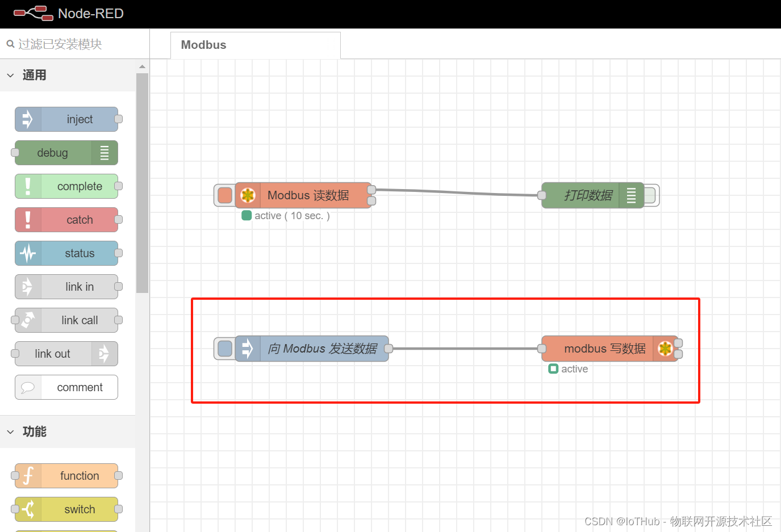
Task: Switch to the Modbus flow tab
Action: point(256,45)
